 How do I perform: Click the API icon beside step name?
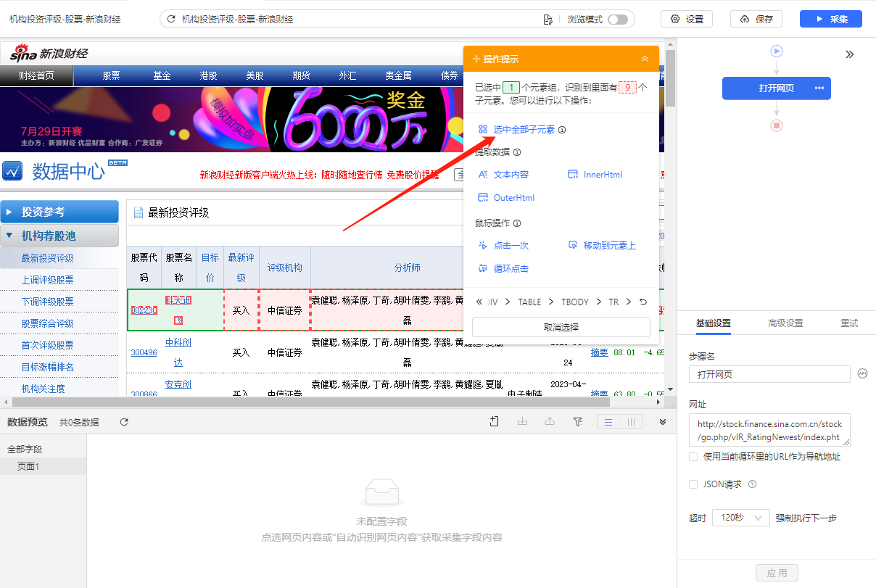862,373
